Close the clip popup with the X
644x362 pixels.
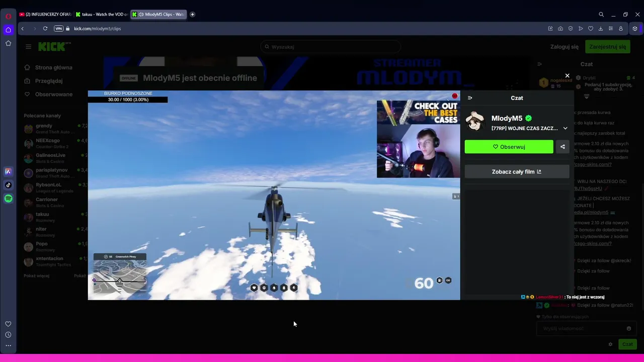(567, 76)
